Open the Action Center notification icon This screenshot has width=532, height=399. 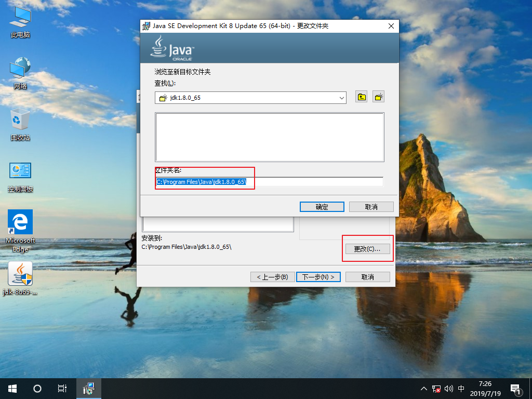tap(515, 388)
